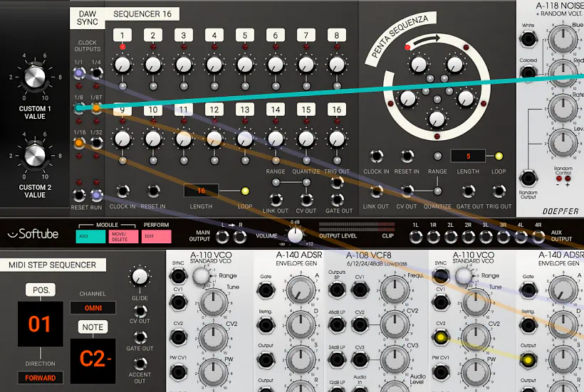This screenshot has width=584, height=392.
Task: Open the DIRECTION FORWARD selector
Action: pos(40,378)
